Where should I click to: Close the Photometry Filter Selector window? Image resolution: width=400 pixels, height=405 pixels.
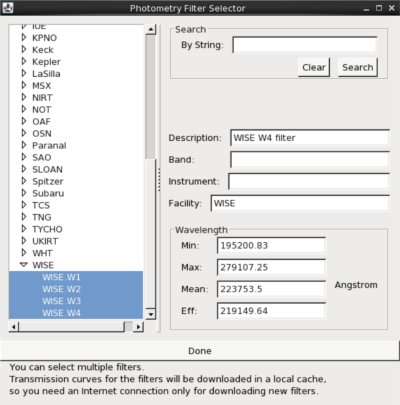click(392, 8)
